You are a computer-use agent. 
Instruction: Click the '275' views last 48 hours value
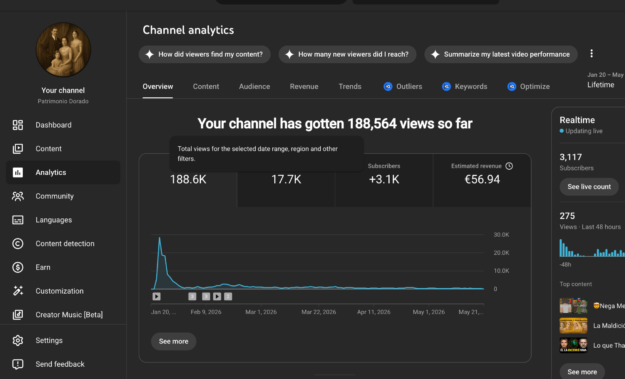(x=567, y=216)
